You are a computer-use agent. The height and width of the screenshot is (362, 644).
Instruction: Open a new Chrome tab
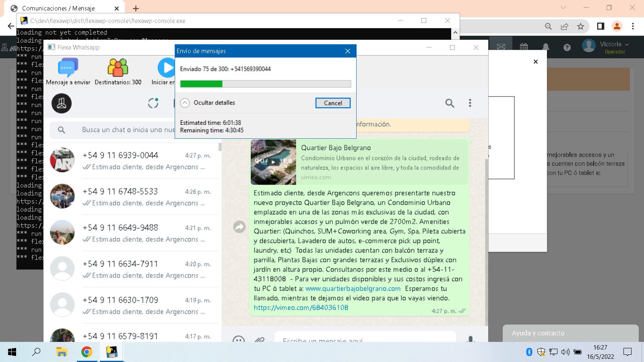pos(136,8)
